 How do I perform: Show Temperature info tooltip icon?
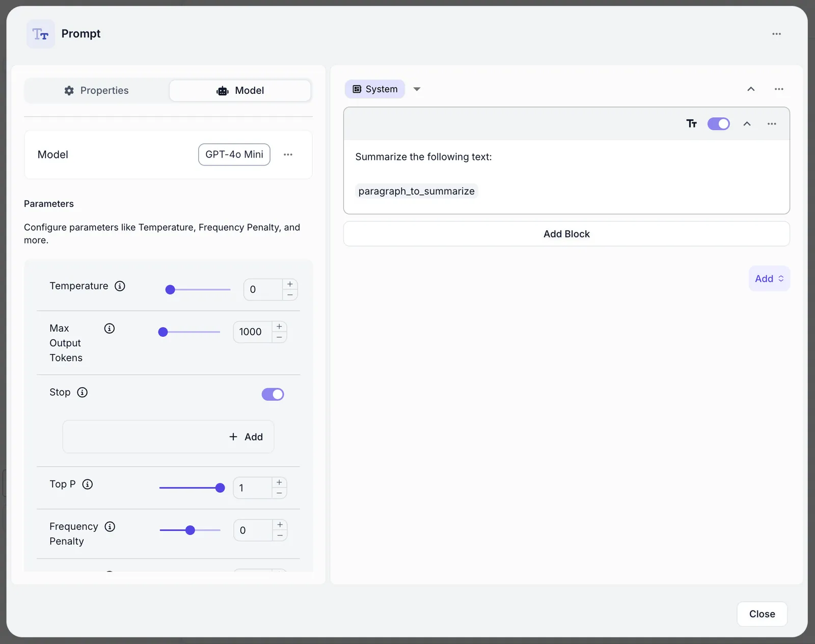[x=120, y=286]
